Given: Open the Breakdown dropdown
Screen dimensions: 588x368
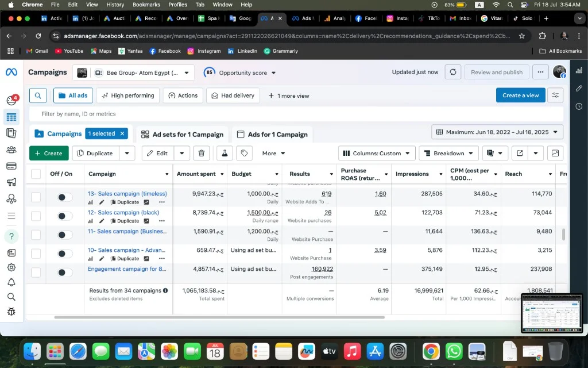Looking at the screenshot, I should tap(448, 153).
